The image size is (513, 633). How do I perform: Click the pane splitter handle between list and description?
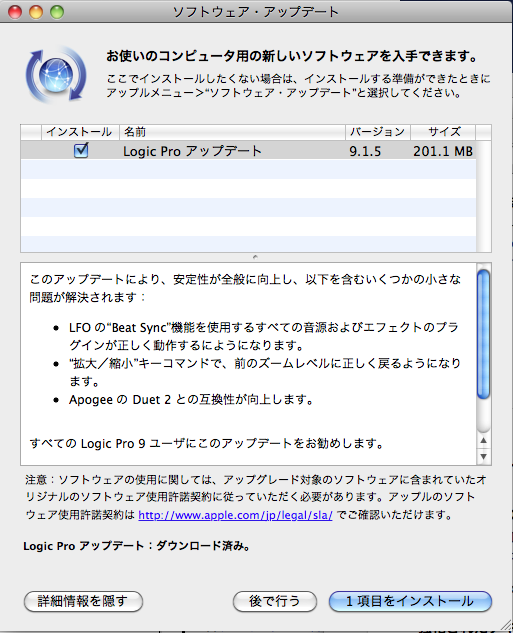255,257
